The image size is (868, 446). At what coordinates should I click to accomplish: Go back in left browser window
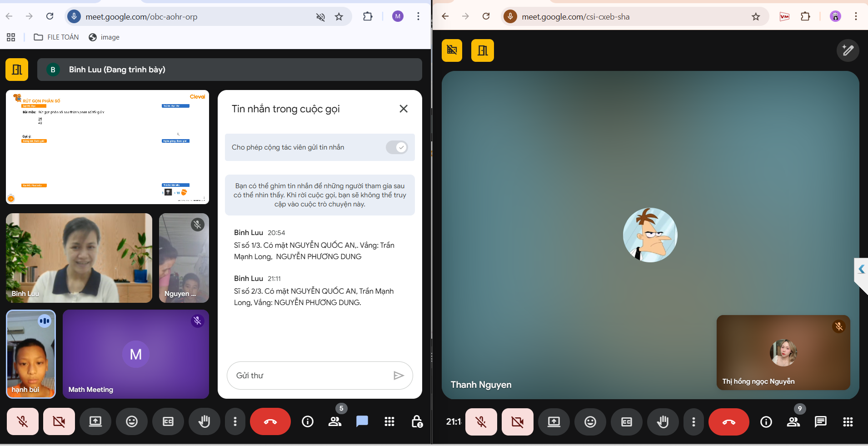(x=9, y=16)
